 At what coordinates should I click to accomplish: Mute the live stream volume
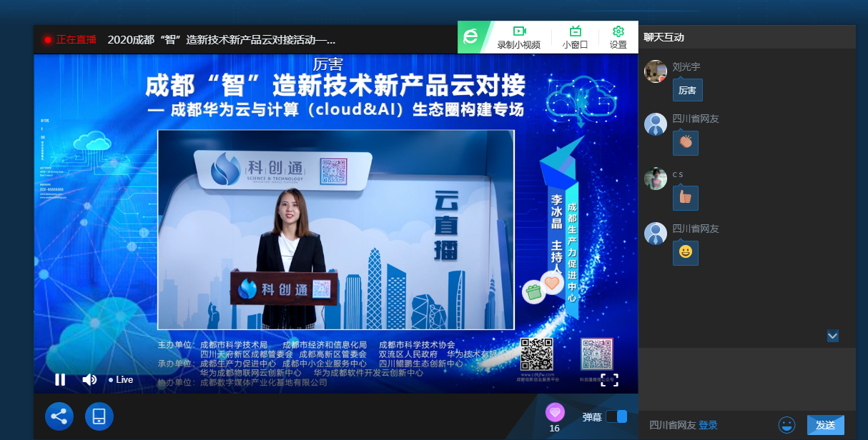(89, 379)
